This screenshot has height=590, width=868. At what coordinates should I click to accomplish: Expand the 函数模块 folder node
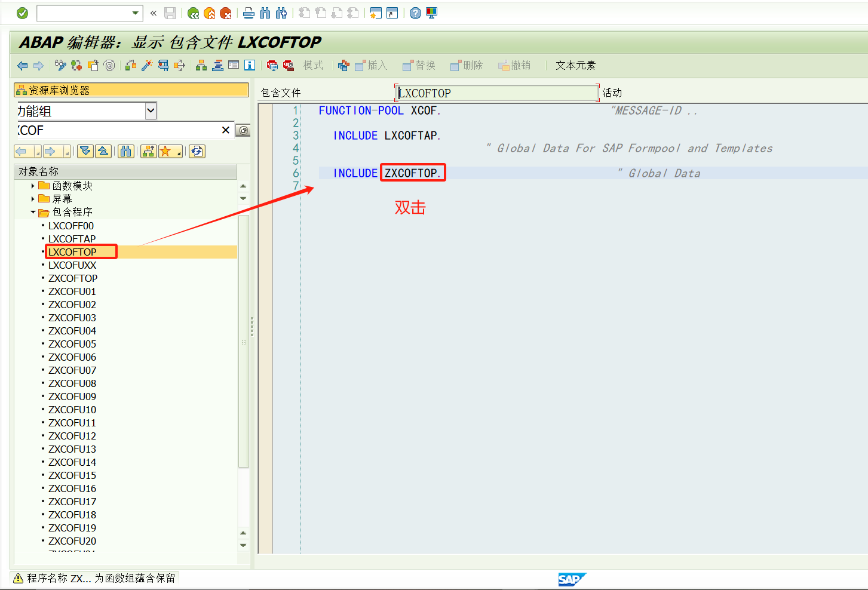click(x=33, y=186)
